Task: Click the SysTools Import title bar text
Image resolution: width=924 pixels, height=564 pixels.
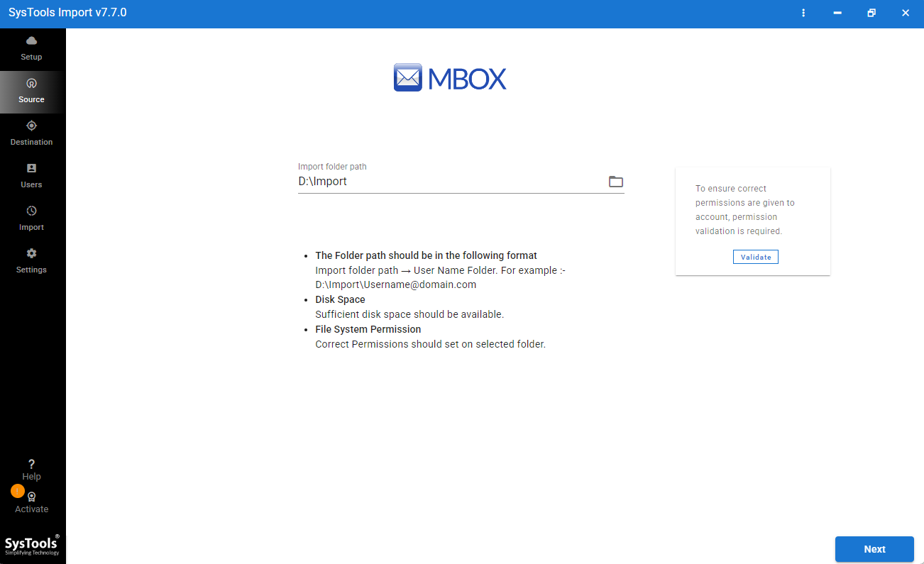Action: coord(67,12)
